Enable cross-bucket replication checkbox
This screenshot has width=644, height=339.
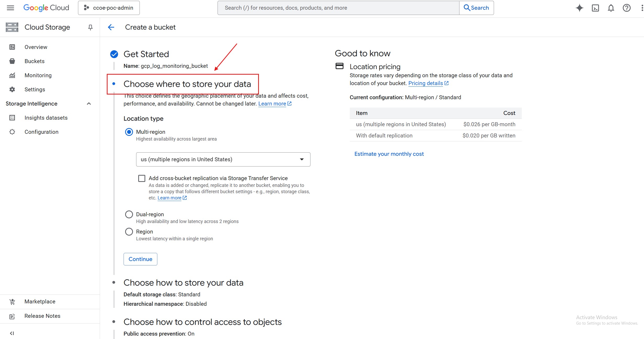pos(142,178)
